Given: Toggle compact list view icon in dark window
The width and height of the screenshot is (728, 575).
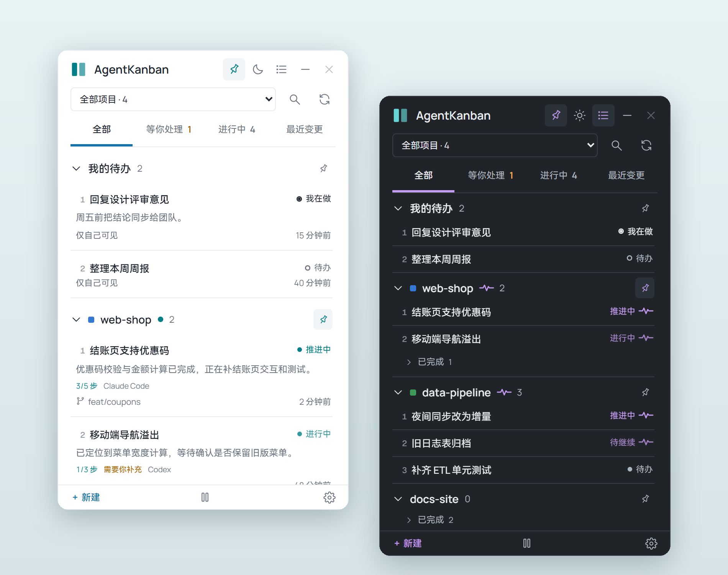Looking at the screenshot, I should tap(603, 115).
